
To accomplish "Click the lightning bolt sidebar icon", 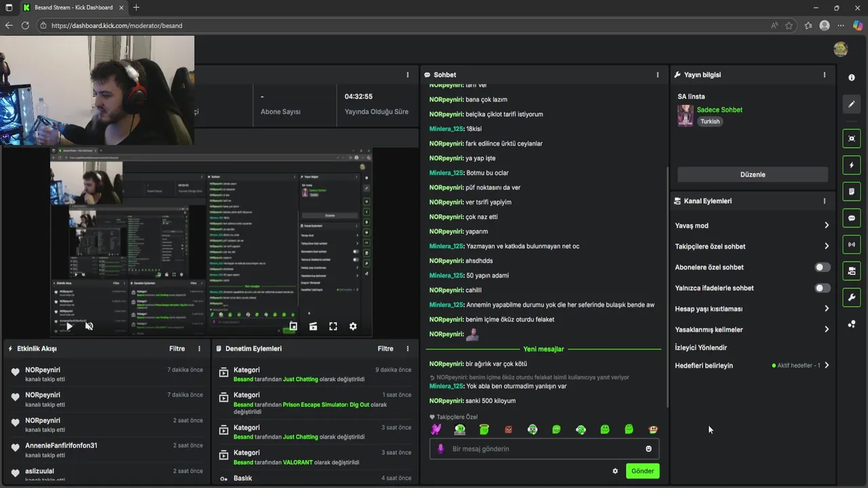I will click(852, 165).
